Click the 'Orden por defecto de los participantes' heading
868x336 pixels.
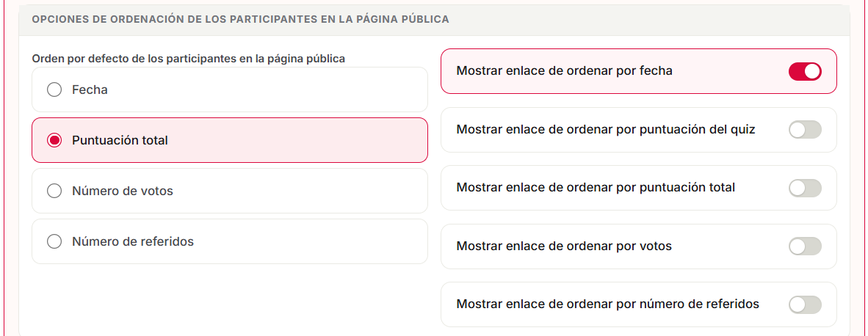click(188, 59)
